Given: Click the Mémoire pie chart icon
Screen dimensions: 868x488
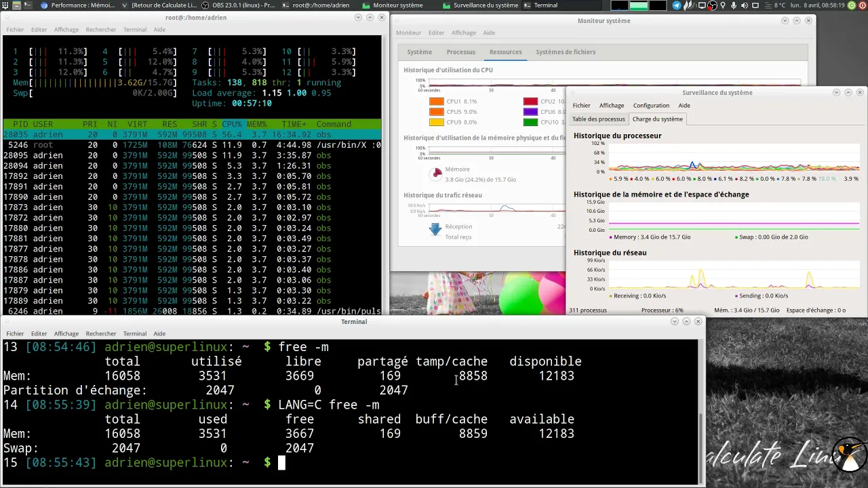Looking at the screenshot, I should [437, 174].
